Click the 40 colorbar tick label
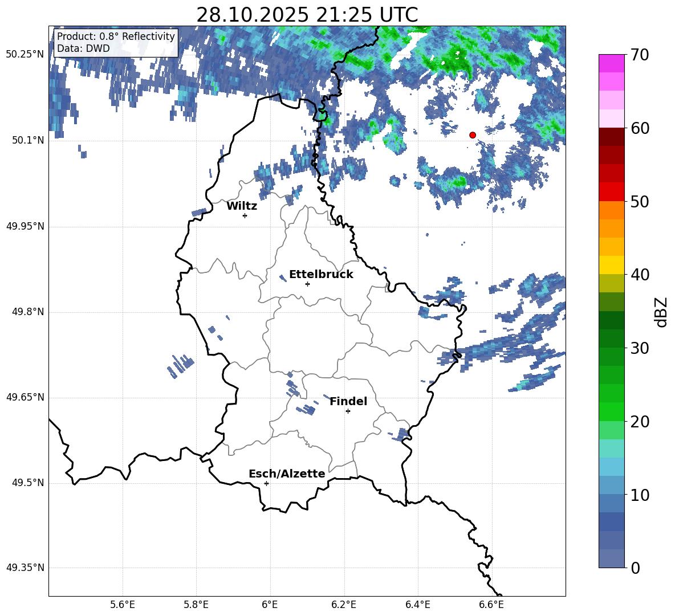This screenshot has height=616, width=675. [640, 275]
